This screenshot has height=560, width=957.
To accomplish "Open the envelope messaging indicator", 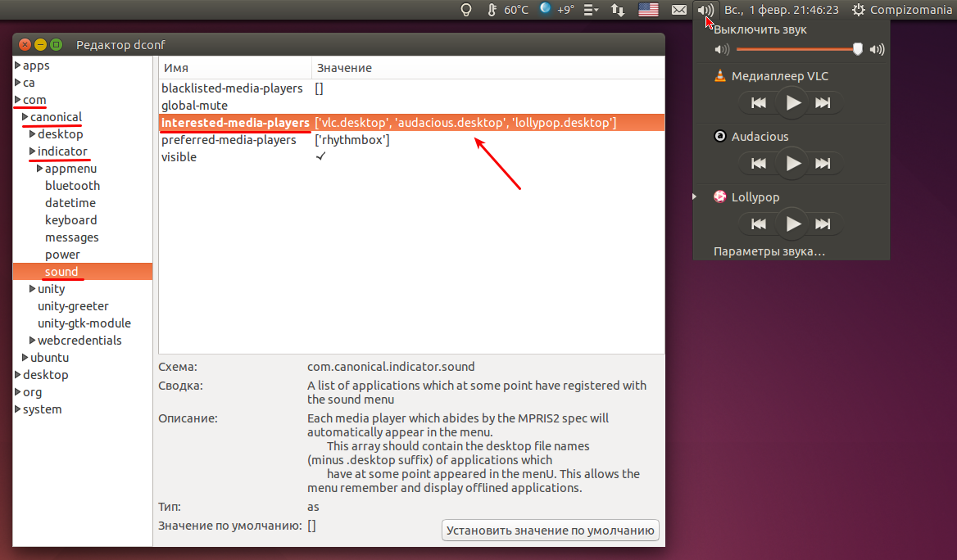I will (678, 10).
